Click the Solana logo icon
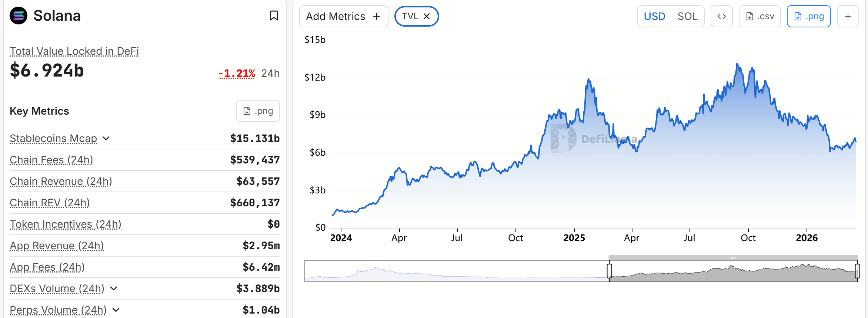The width and height of the screenshot is (868, 318). click(x=19, y=16)
